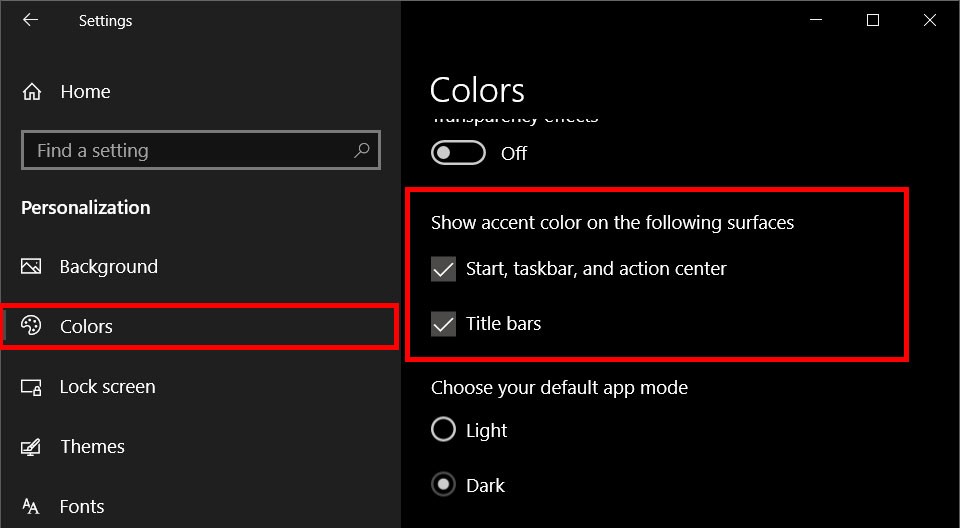The width and height of the screenshot is (960, 528).
Task: Click the Colors palette icon
Action: point(31,326)
